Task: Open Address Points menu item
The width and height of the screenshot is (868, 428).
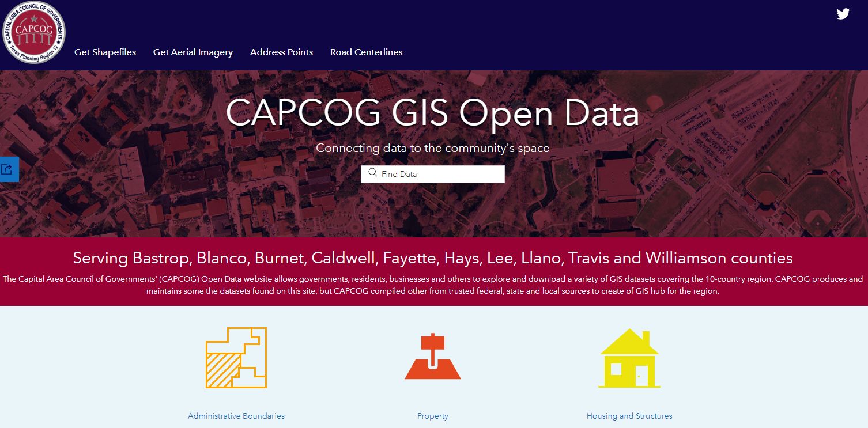Action: pos(282,52)
